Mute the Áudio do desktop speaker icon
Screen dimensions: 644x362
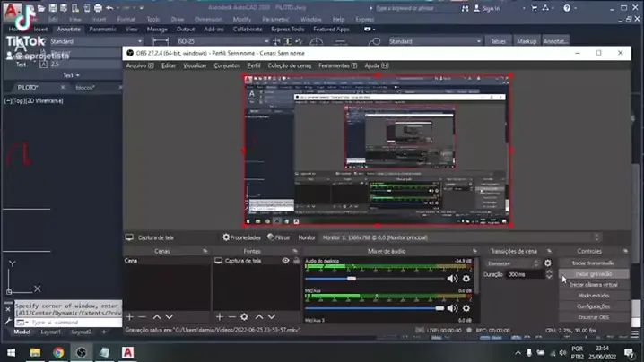tap(452, 279)
